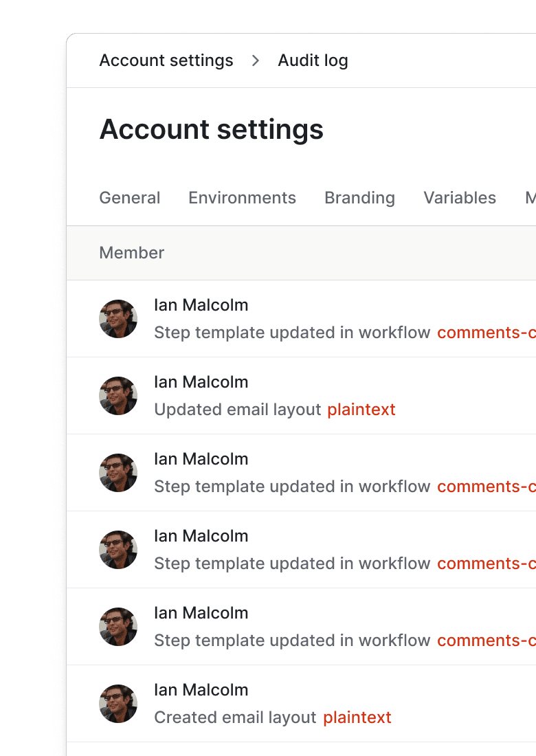Click the avatar in the fourth audit row
This screenshot has height=756, width=536.
118,550
